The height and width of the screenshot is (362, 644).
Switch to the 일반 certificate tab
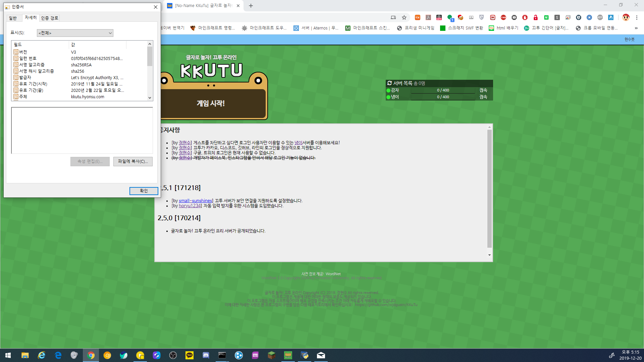click(13, 18)
